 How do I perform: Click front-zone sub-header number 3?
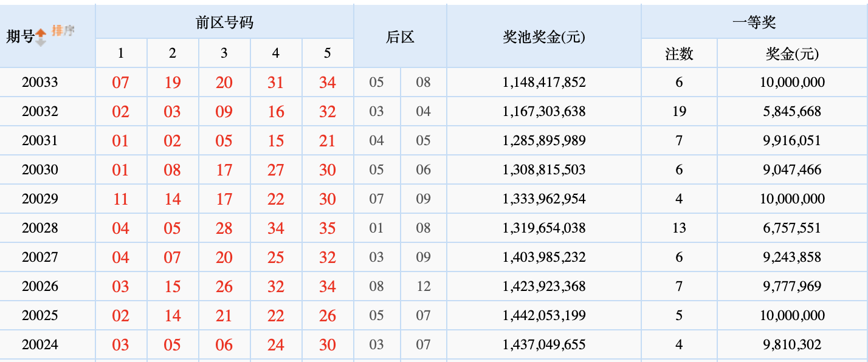point(224,53)
